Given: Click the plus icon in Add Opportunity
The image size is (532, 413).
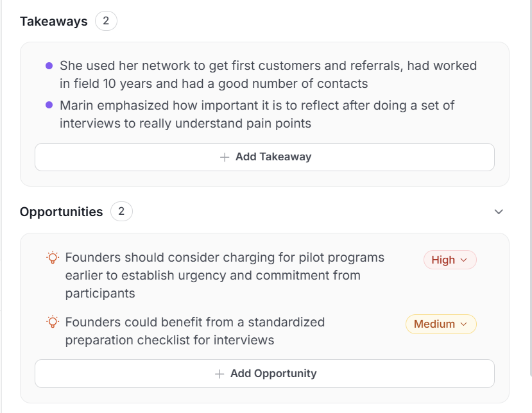Looking at the screenshot, I should 219,374.
